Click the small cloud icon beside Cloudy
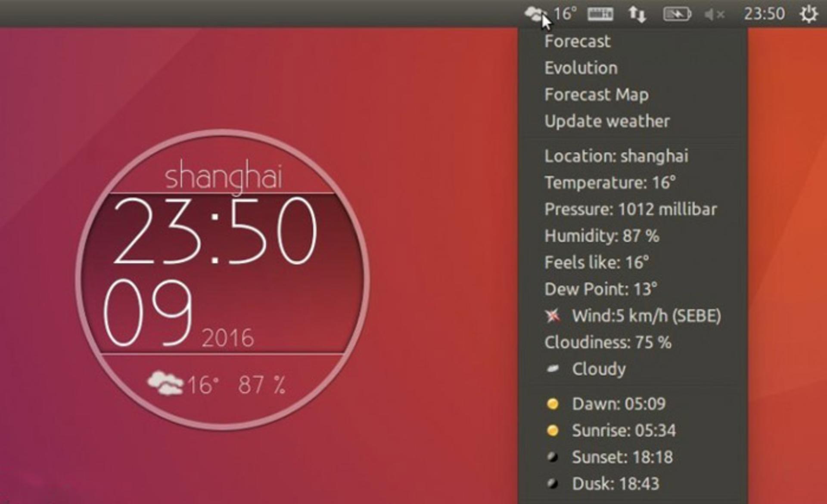This screenshot has width=827, height=504. point(553,368)
